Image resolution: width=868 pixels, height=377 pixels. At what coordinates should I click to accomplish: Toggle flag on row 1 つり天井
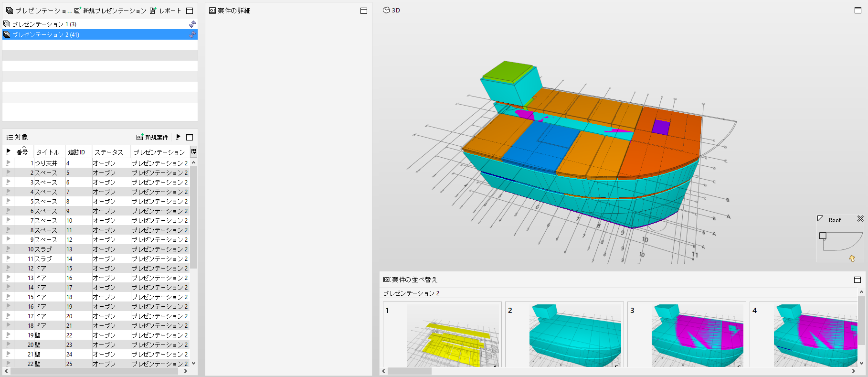click(x=8, y=163)
